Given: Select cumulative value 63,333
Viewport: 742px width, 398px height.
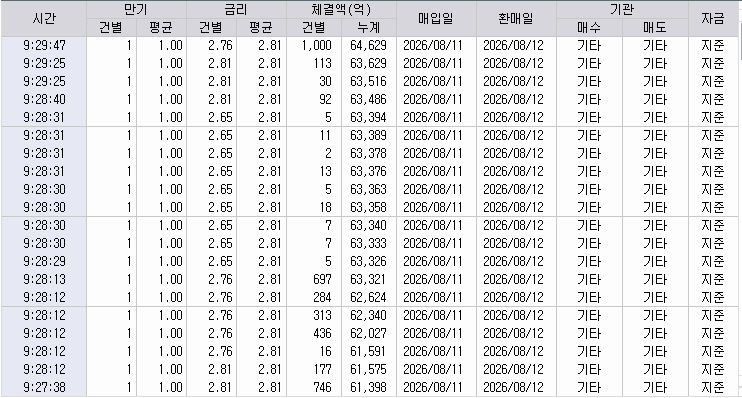Looking at the screenshot, I should 368,243.
